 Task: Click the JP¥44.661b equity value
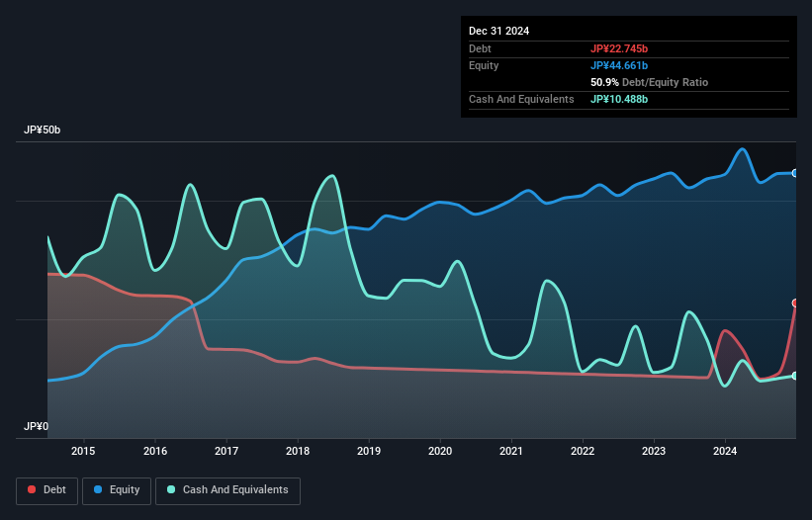tap(619, 65)
